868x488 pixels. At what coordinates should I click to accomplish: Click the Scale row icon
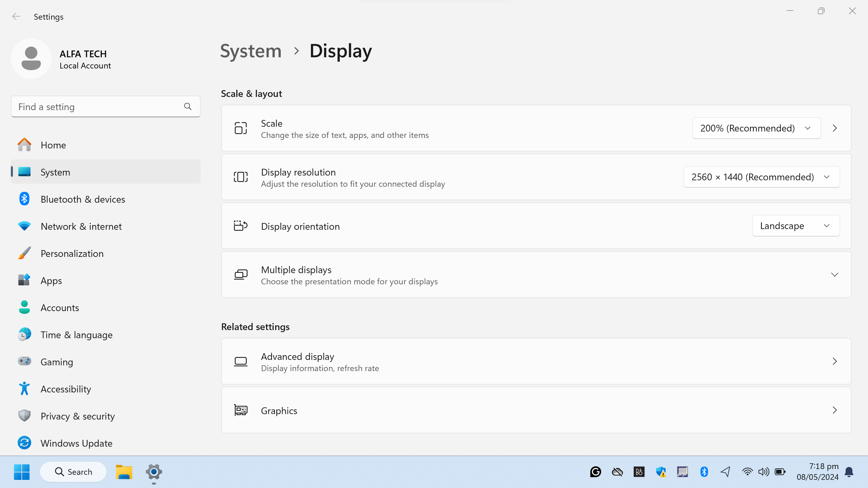(241, 128)
